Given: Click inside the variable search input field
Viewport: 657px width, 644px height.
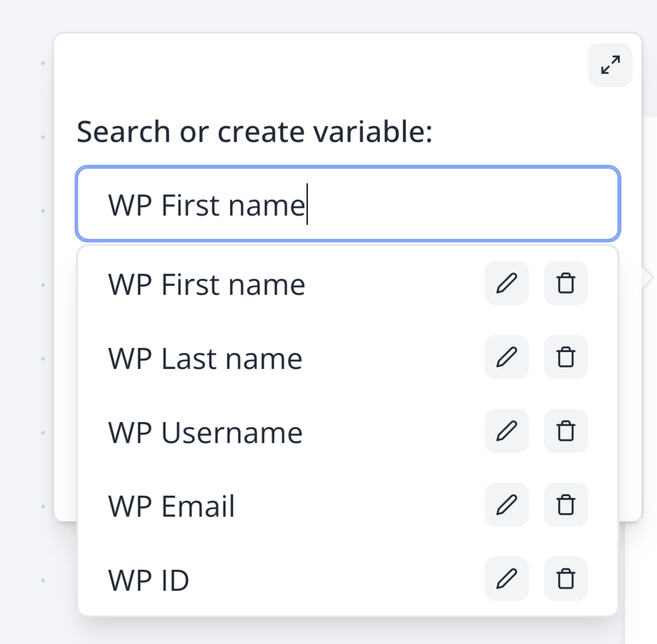Looking at the screenshot, I should click(348, 203).
